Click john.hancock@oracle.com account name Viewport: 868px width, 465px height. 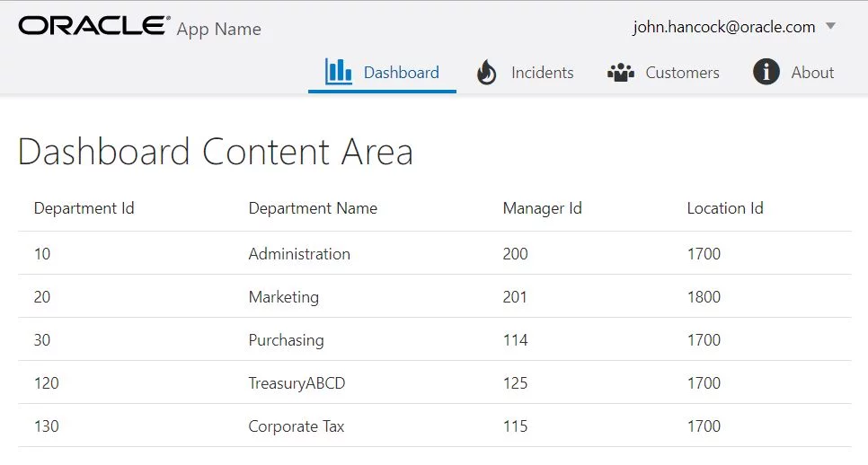point(724,27)
